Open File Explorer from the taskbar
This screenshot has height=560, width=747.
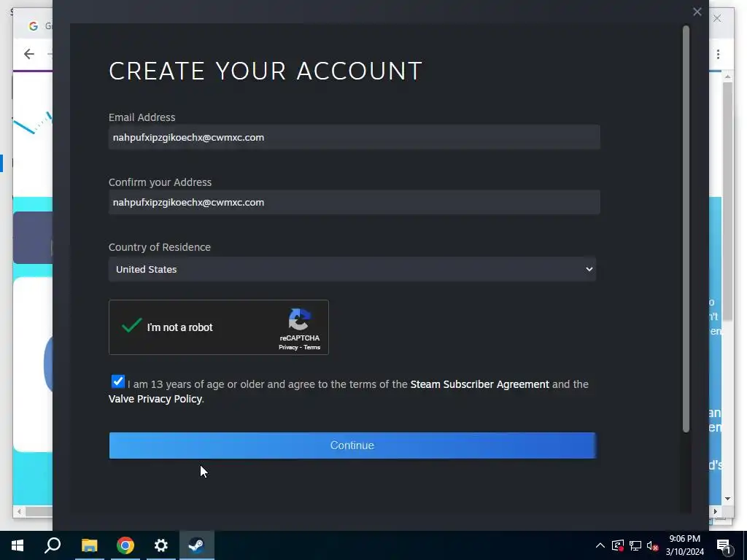coord(89,545)
